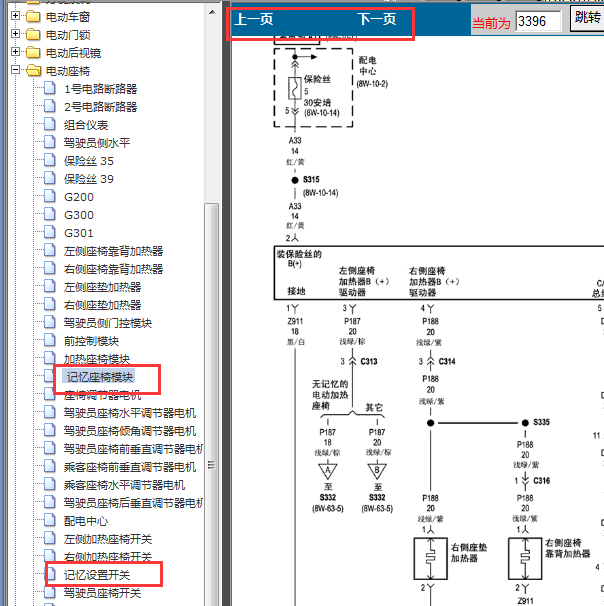
Task: Select the open 电动座椅 folder icon
Action: tap(33, 70)
